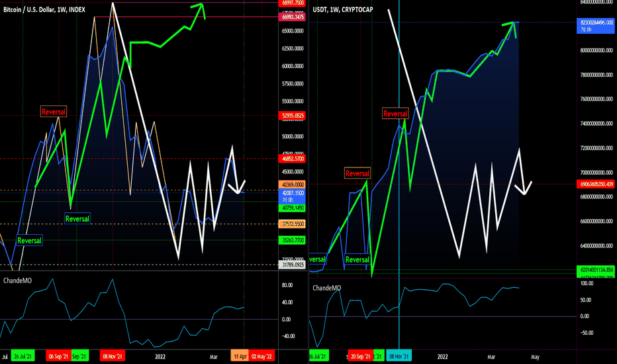Click the Mar time axis label on Bitcoin chart
617x364 pixels.
point(214,357)
